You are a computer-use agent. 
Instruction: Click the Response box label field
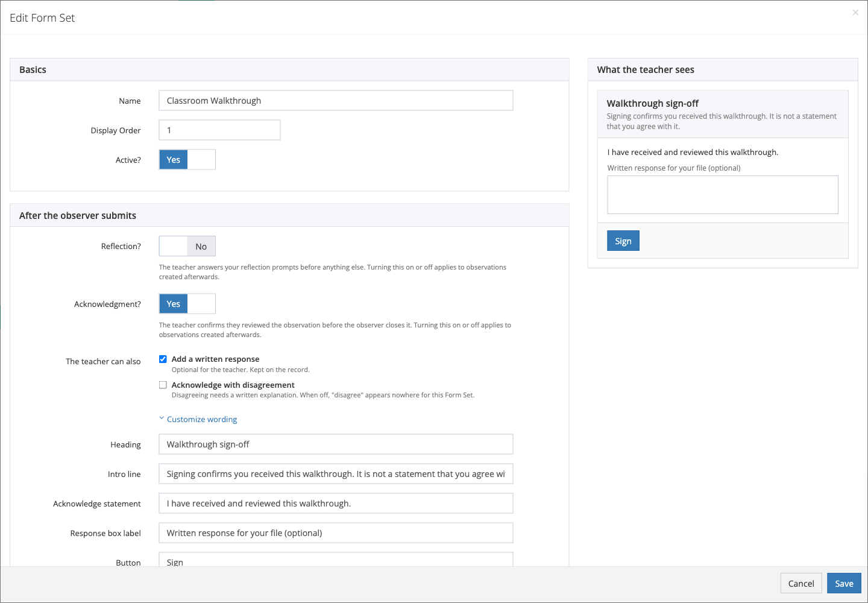[336, 533]
